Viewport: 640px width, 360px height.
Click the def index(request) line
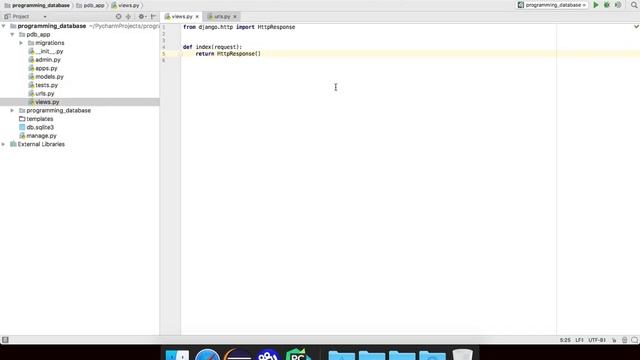coord(212,47)
